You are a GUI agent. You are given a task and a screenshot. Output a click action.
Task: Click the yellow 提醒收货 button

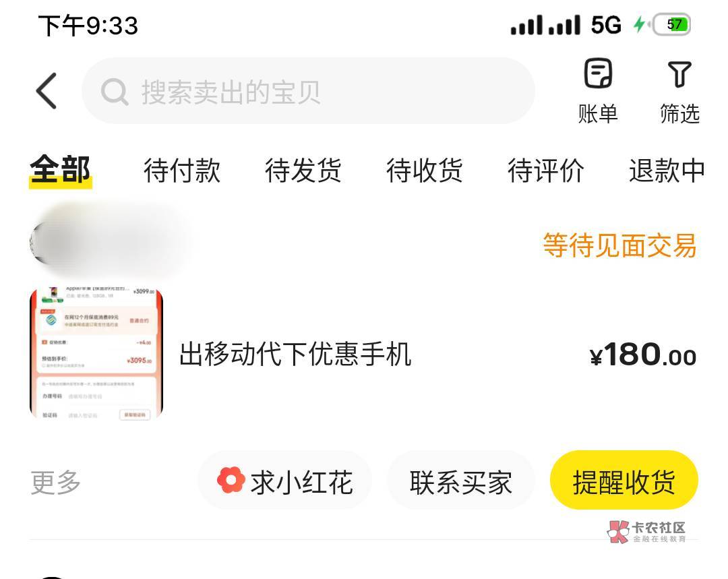pyautogui.click(x=624, y=481)
